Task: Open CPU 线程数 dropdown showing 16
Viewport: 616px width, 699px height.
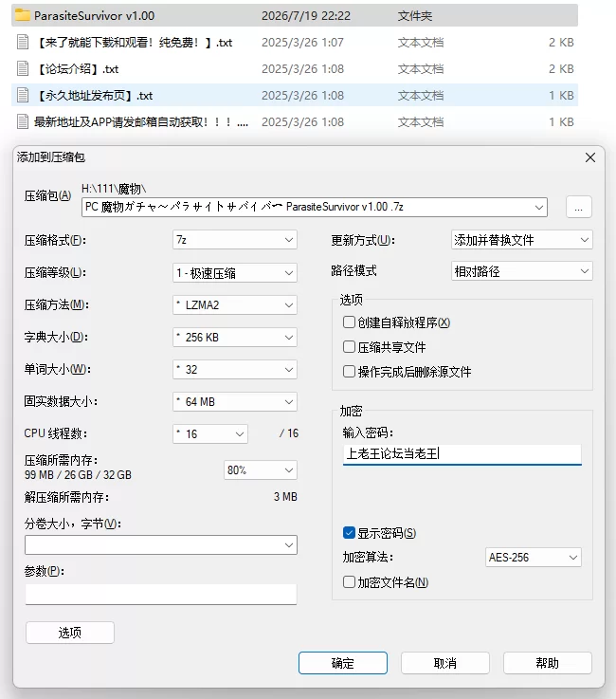Action: coord(210,433)
